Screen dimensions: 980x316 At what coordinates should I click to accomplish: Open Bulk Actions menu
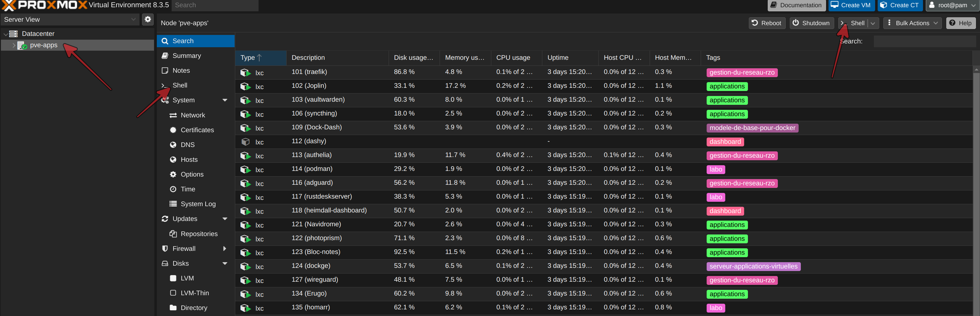point(912,23)
